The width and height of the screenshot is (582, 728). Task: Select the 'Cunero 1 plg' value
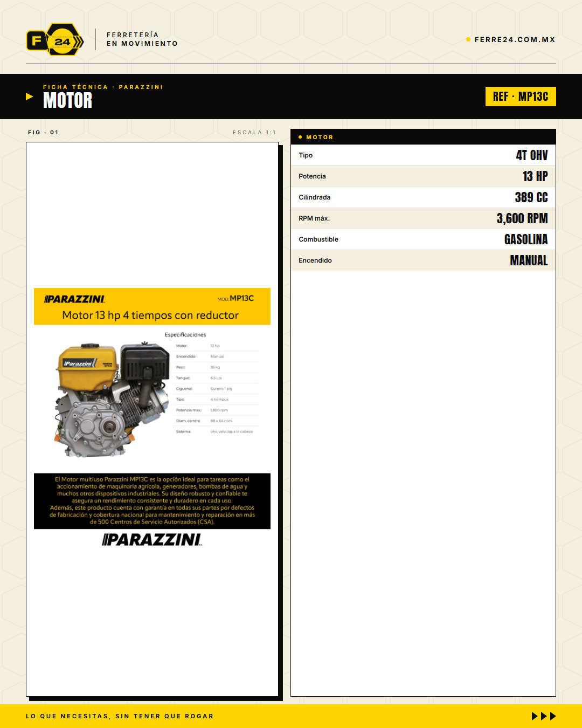coord(221,389)
